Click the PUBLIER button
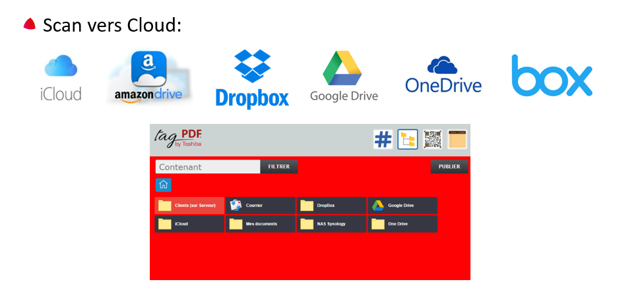Screen dimensions: 644x290 (449, 167)
